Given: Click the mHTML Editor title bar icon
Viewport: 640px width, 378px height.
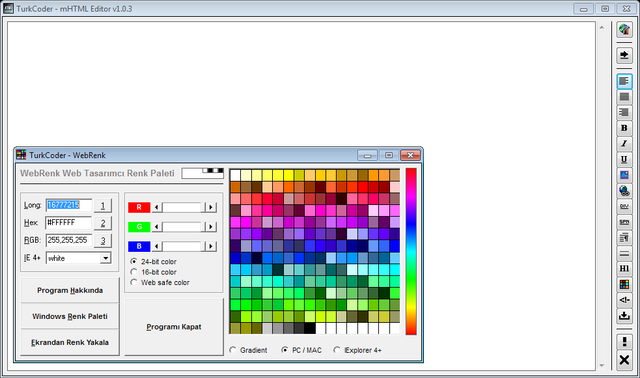Looking at the screenshot, I should [8, 8].
